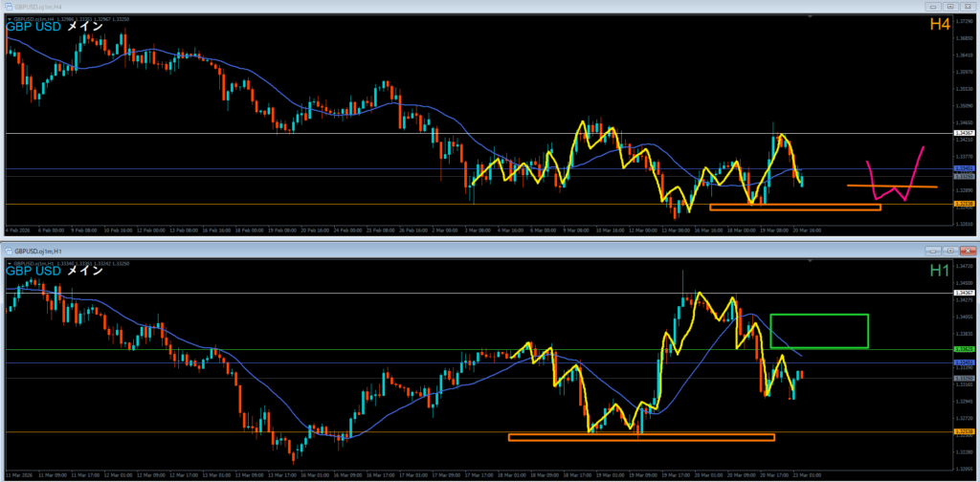
Task: Click the orange 1.32538 price label in the H4 chart
Action: click(963, 204)
